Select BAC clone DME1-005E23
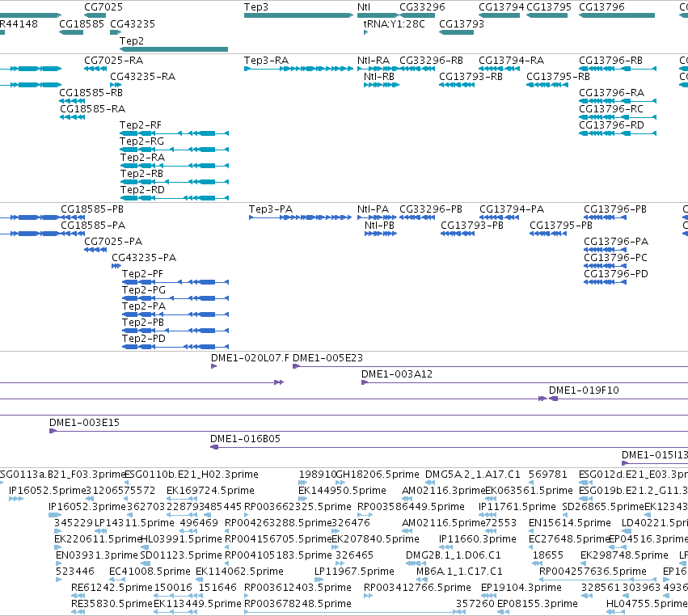This screenshot has width=688, height=616. [x=327, y=358]
